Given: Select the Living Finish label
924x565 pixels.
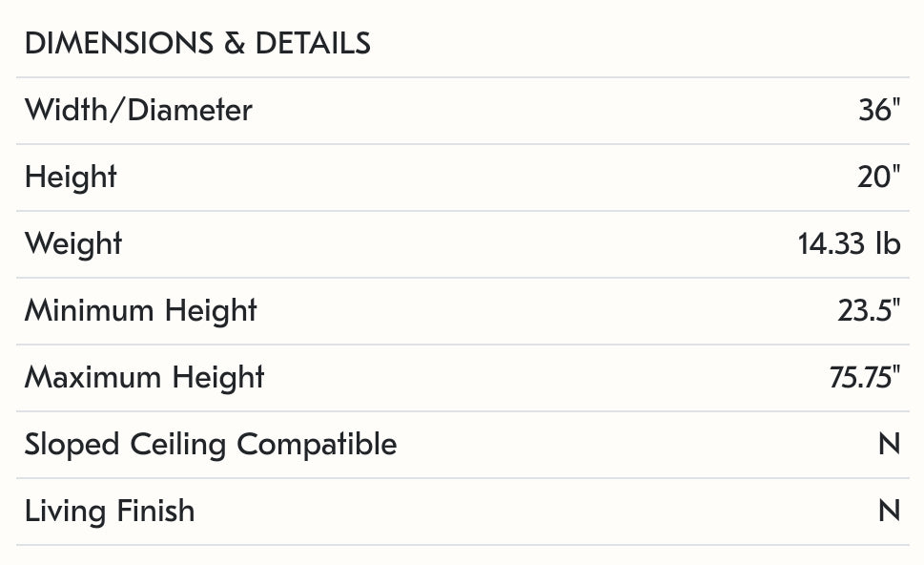Looking at the screenshot, I should (x=110, y=512).
